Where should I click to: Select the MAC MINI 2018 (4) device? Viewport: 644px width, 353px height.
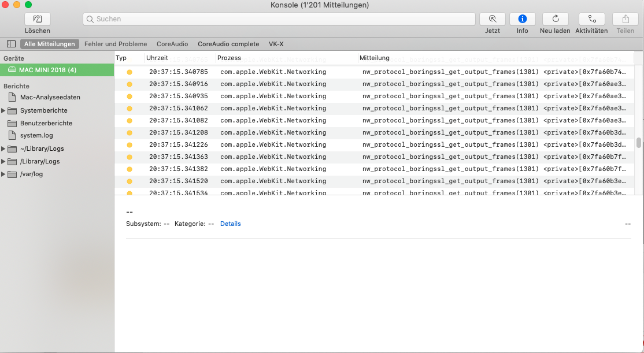[x=57, y=70]
